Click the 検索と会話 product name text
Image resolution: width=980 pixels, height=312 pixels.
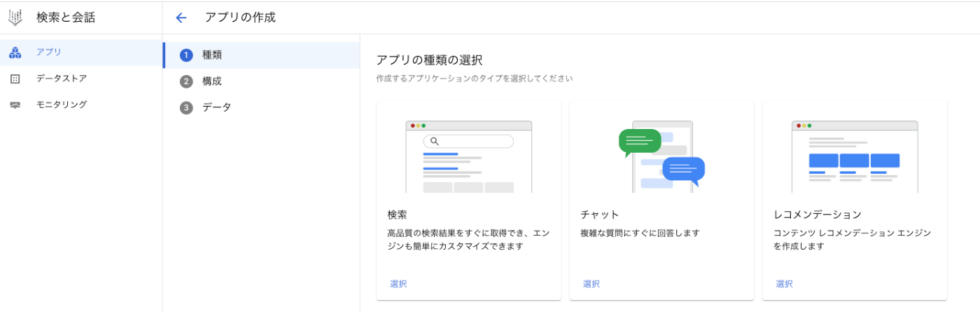click(66, 18)
